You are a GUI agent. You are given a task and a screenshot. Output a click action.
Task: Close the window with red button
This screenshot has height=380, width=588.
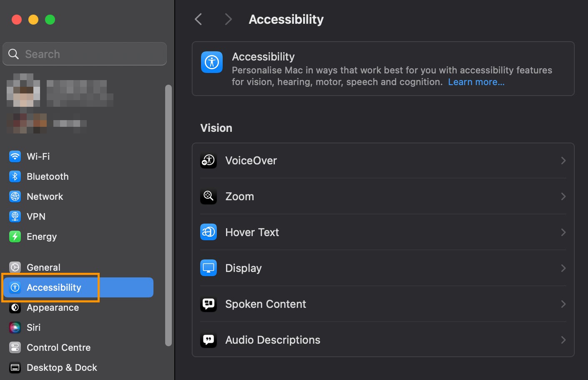tap(17, 20)
